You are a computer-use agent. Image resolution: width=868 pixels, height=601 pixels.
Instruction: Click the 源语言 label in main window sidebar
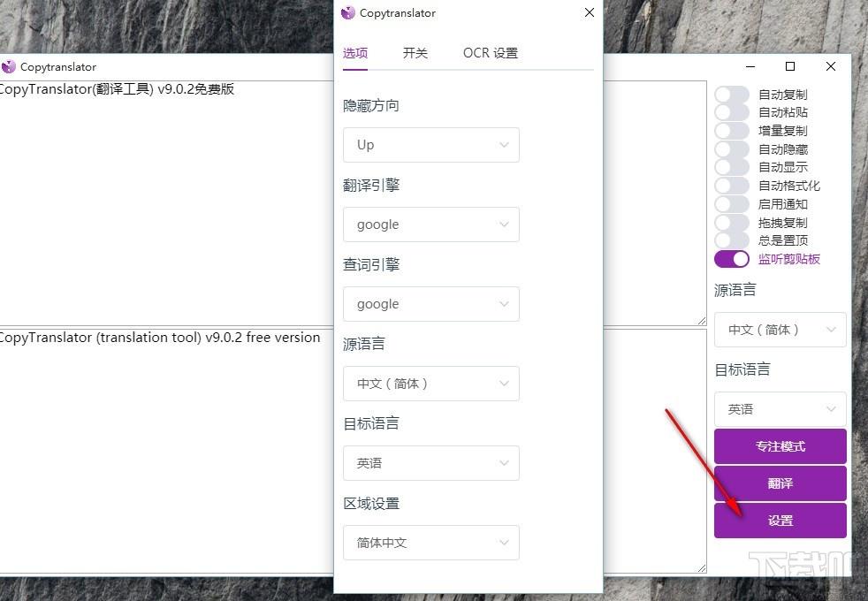(x=735, y=290)
